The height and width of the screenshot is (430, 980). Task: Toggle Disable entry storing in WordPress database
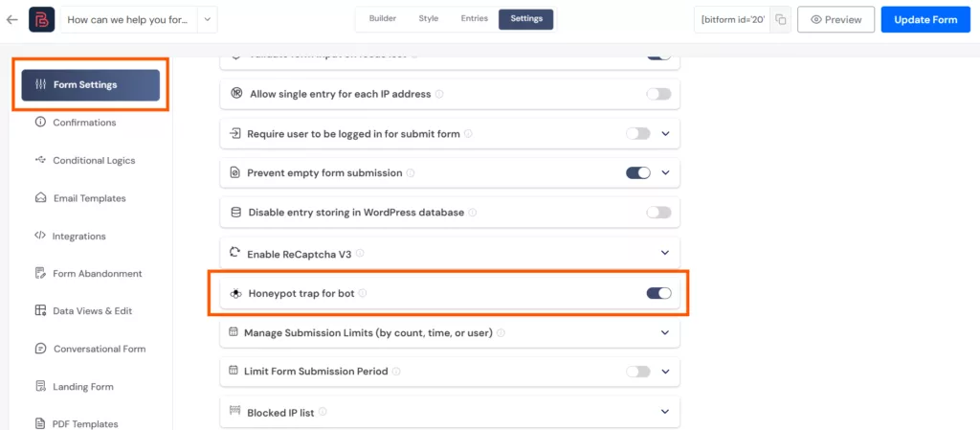pyautogui.click(x=658, y=213)
